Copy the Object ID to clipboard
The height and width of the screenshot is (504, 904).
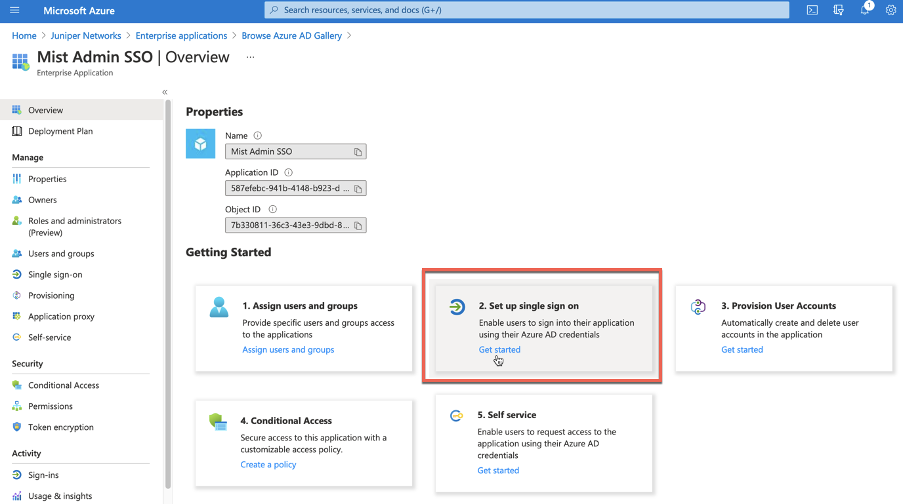tap(358, 225)
